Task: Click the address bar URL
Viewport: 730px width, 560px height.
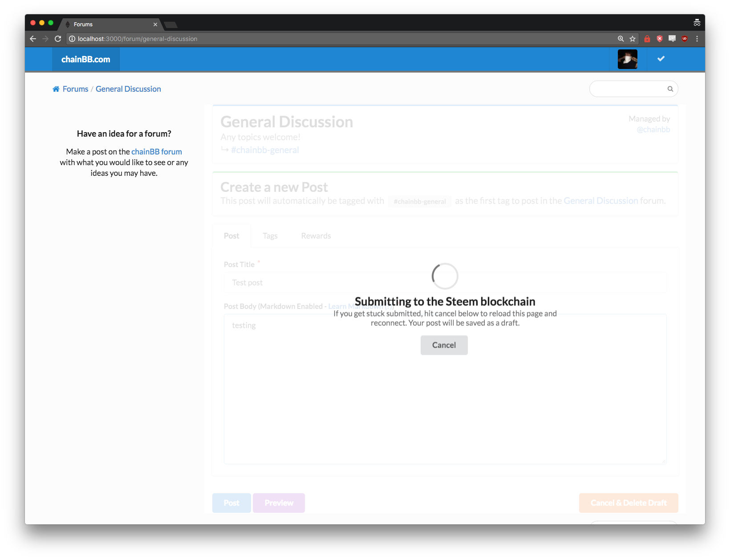Action: (138, 39)
